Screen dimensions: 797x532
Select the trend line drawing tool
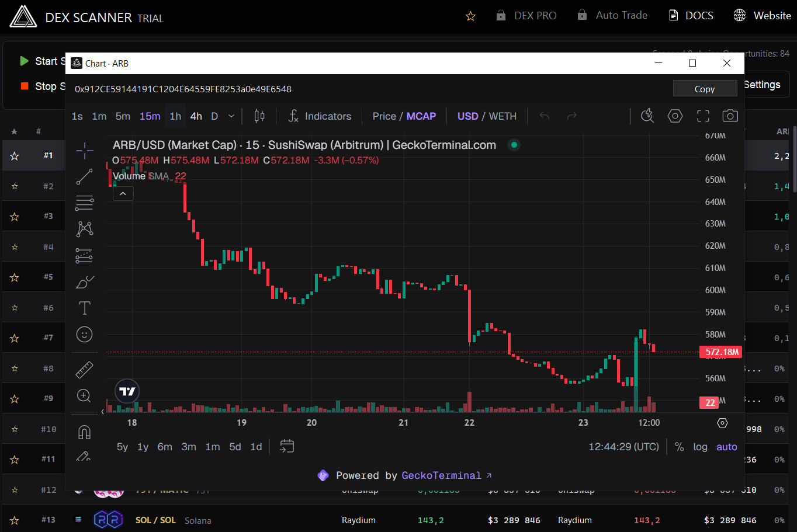(x=84, y=176)
